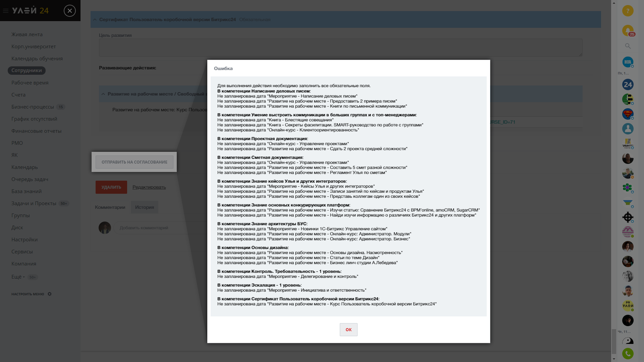
Task: Open PMO menu item
Action: coord(17,143)
